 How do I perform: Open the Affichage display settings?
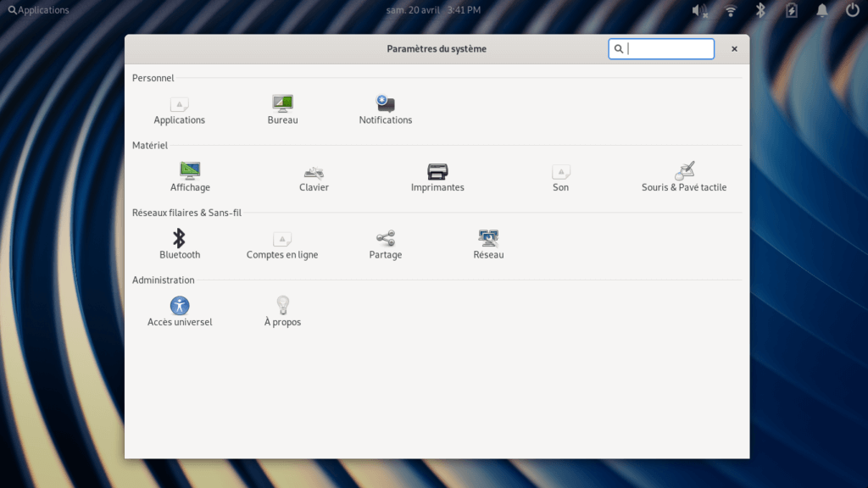(x=190, y=178)
